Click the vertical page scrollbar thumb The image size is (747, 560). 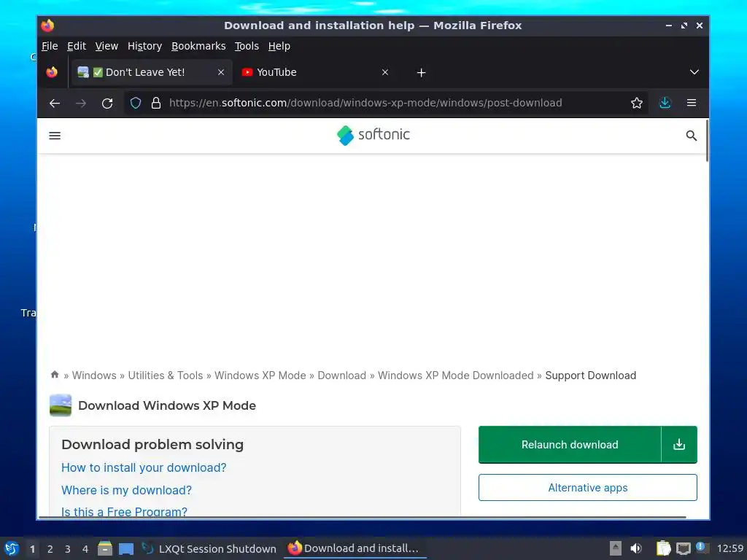click(x=707, y=141)
